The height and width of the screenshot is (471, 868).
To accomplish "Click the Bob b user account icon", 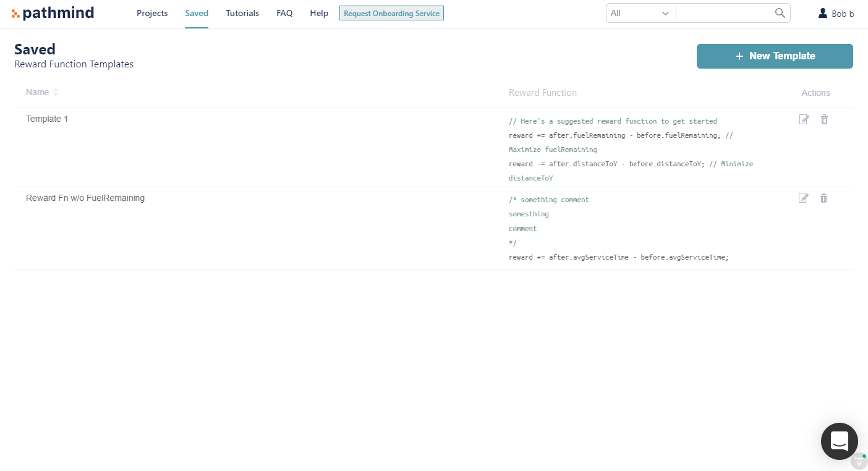I will 823,13.
